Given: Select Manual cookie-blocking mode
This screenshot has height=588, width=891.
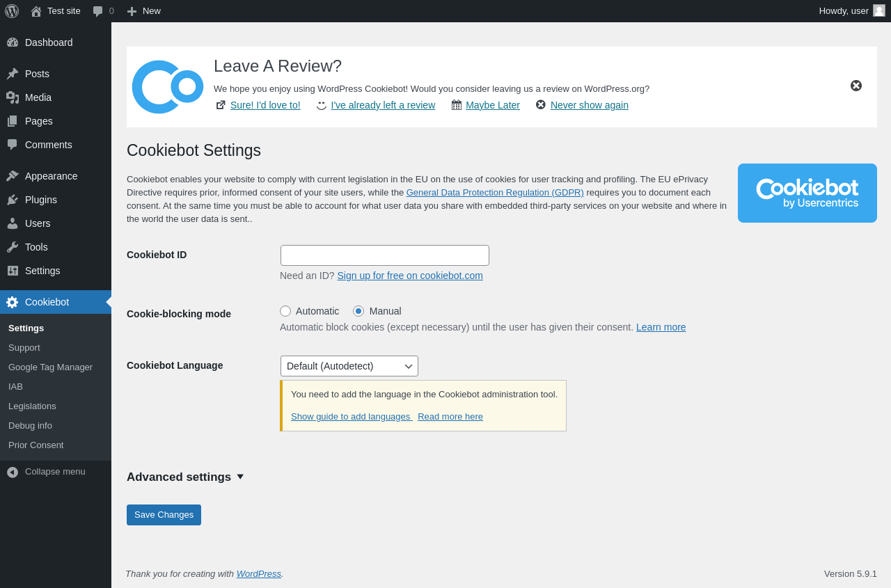Looking at the screenshot, I should pos(358,311).
